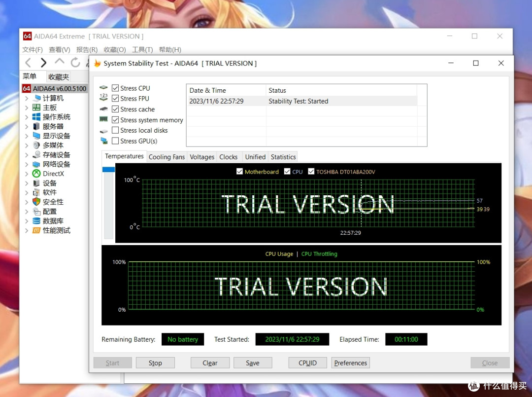Expand the 服务器 tree node
Screen dimensions: 532x397
tap(27, 127)
